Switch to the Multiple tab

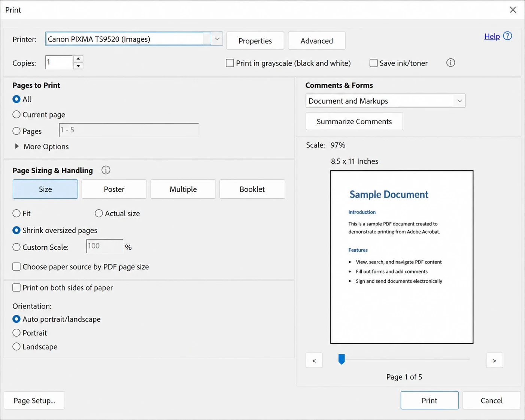(183, 189)
